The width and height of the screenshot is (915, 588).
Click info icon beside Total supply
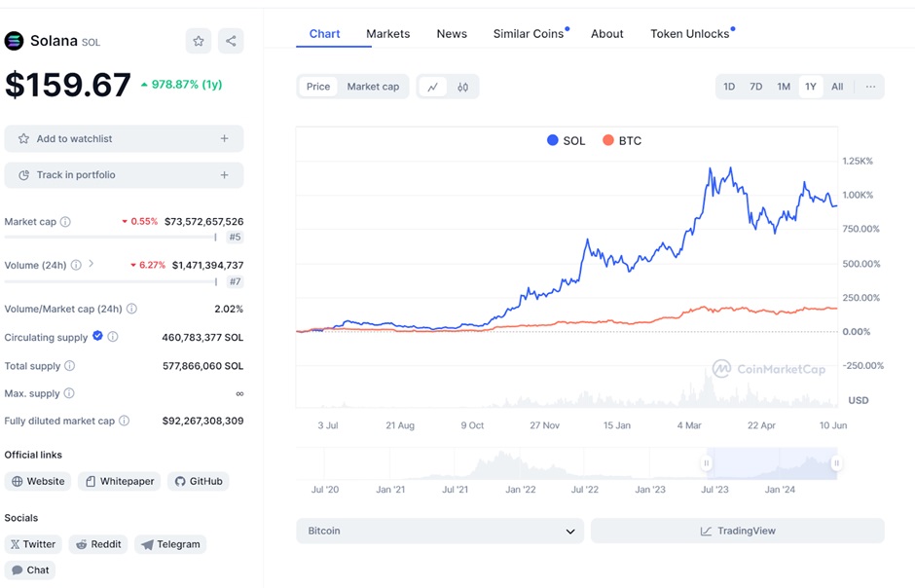pos(69,366)
